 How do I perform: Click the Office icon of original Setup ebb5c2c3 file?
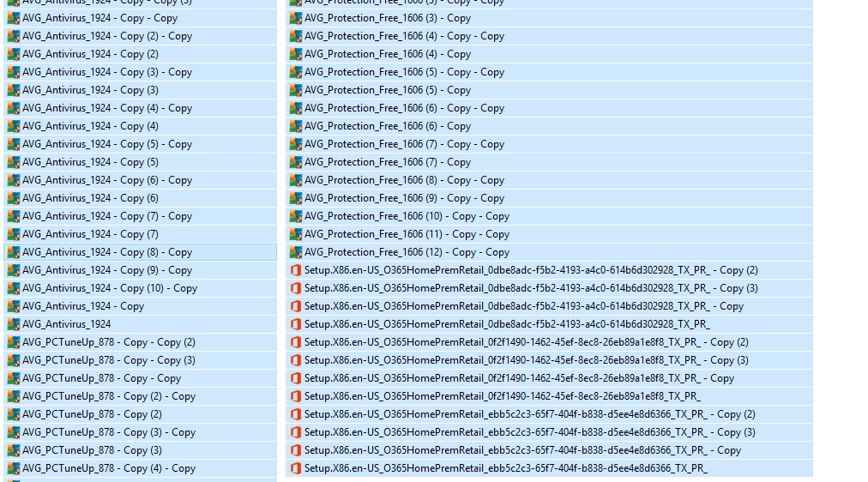click(x=296, y=468)
